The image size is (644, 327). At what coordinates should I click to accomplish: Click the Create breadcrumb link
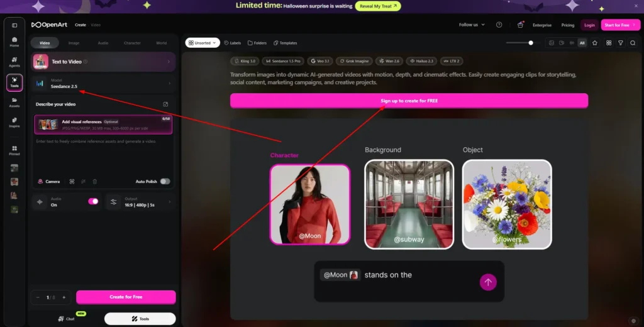pyautogui.click(x=80, y=25)
